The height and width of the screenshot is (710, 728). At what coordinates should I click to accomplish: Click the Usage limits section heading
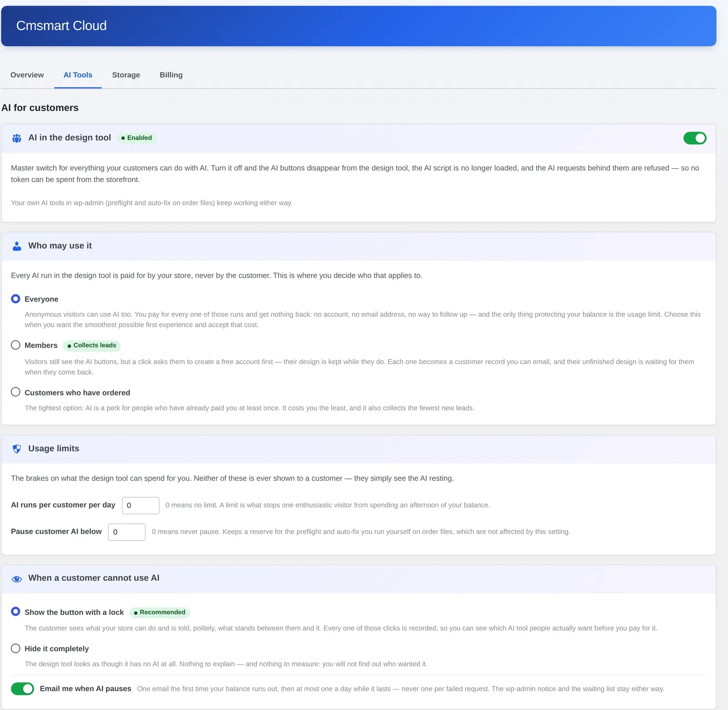pyautogui.click(x=54, y=448)
